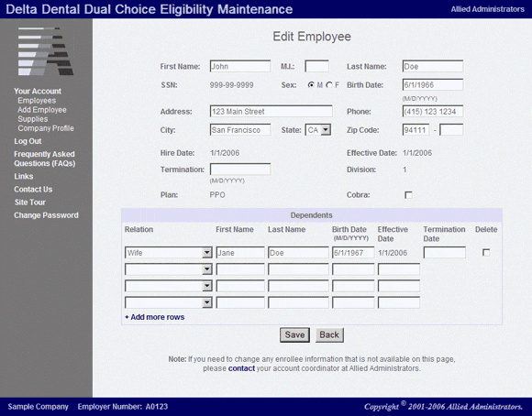
Task: Click the Add more rows link
Action: (155, 317)
